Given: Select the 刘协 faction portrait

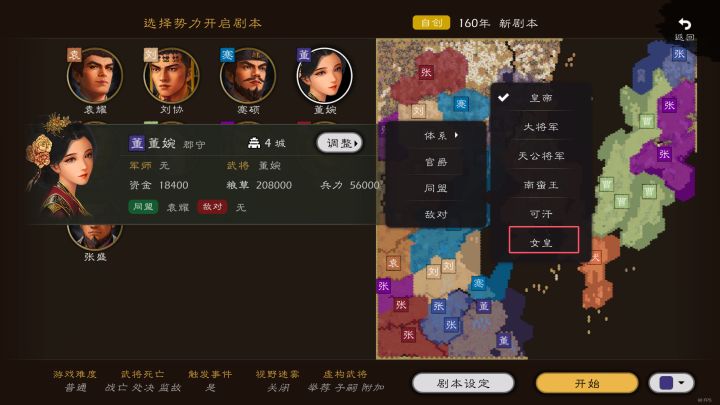Looking at the screenshot, I should tap(171, 76).
